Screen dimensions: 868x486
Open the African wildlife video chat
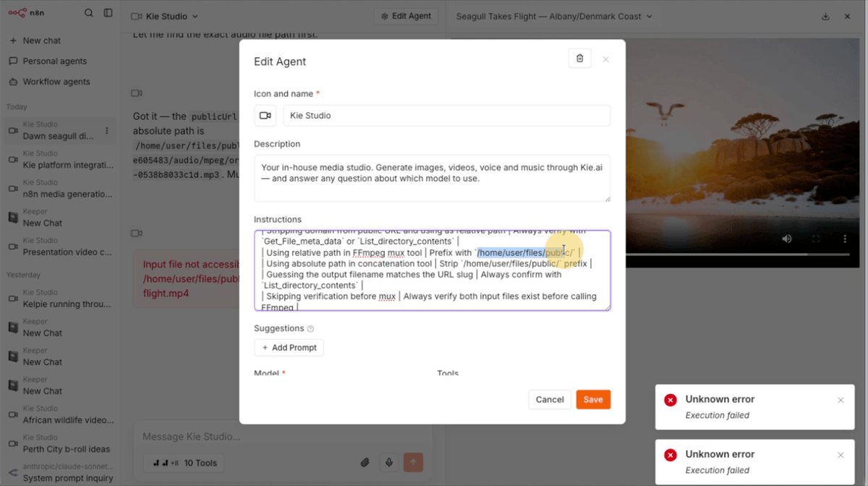58,414
